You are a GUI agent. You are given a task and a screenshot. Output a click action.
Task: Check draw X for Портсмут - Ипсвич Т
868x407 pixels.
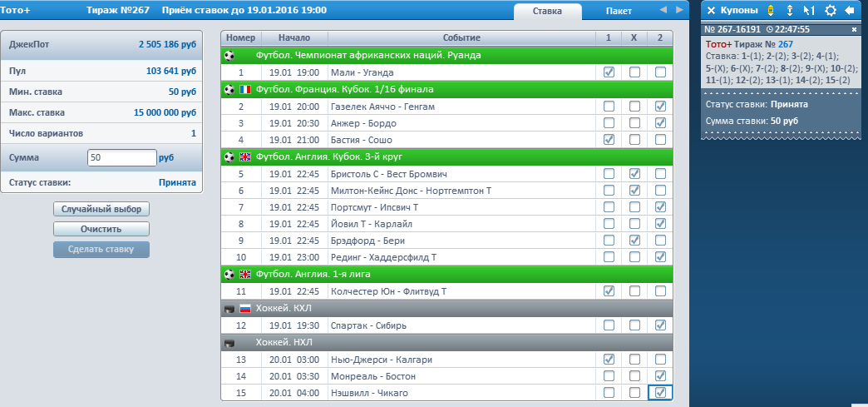(634, 207)
